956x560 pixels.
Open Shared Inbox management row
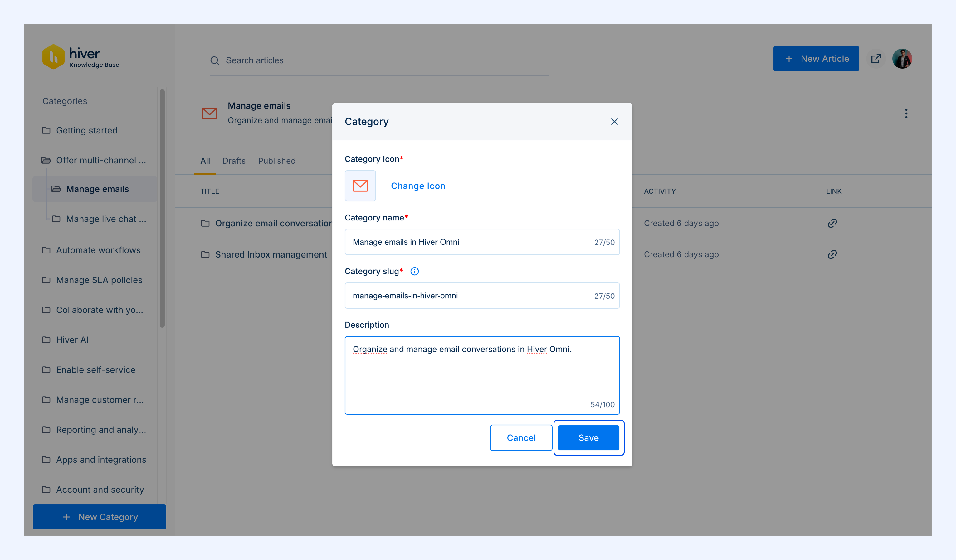(271, 255)
